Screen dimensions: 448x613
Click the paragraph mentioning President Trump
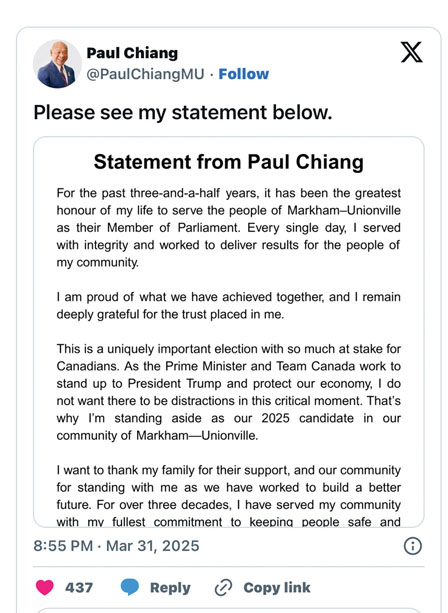pos(229,392)
